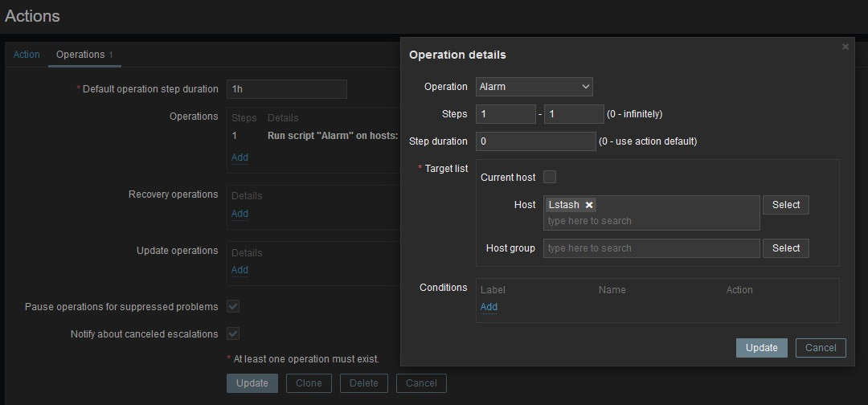Click the Default operation step duration field
Image resolution: width=868 pixels, height=405 pixels.
[x=286, y=89]
